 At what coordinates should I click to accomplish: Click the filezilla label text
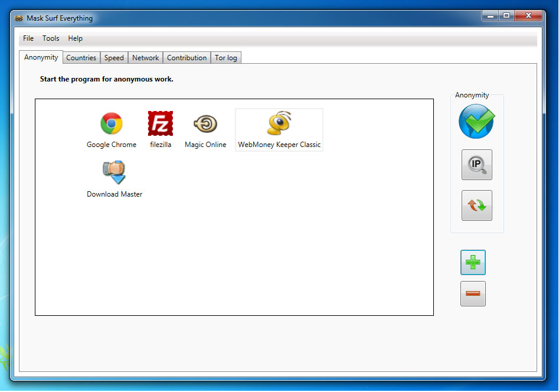click(161, 145)
